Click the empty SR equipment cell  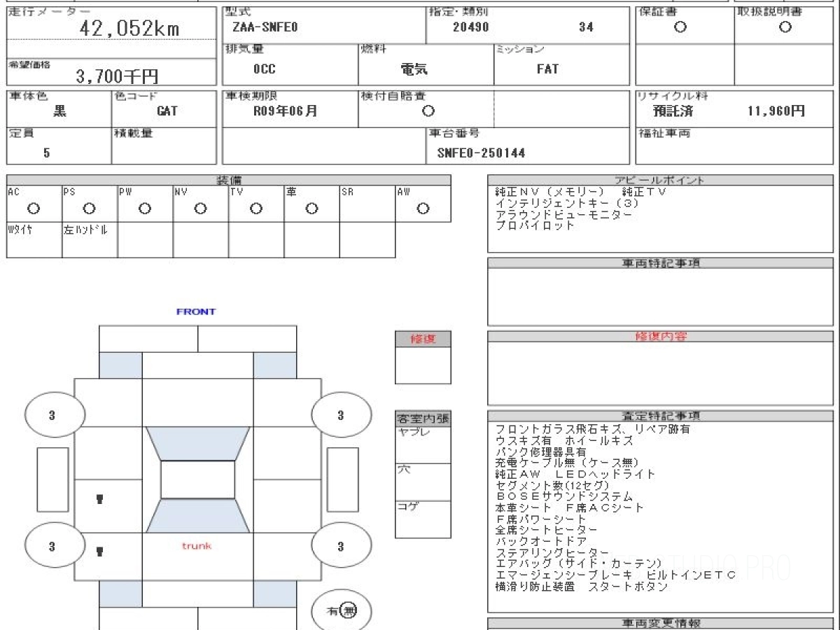click(x=367, y=204)
